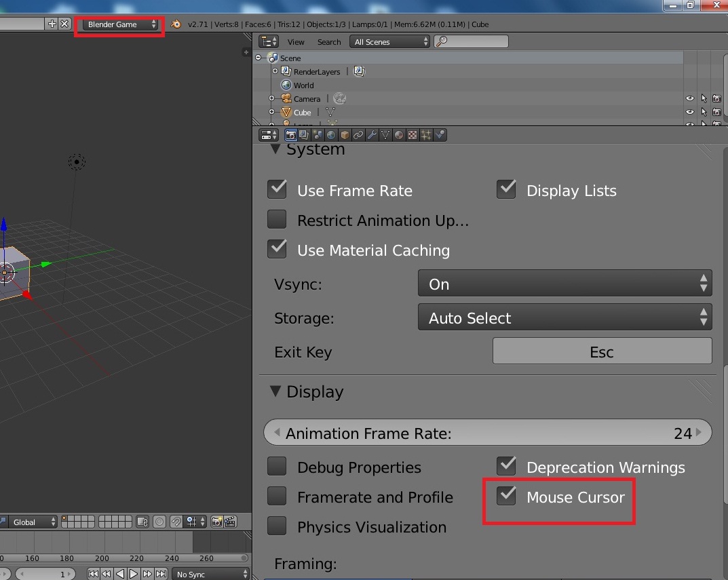Toggle Camera selectability arrow icon

(704, 98)
